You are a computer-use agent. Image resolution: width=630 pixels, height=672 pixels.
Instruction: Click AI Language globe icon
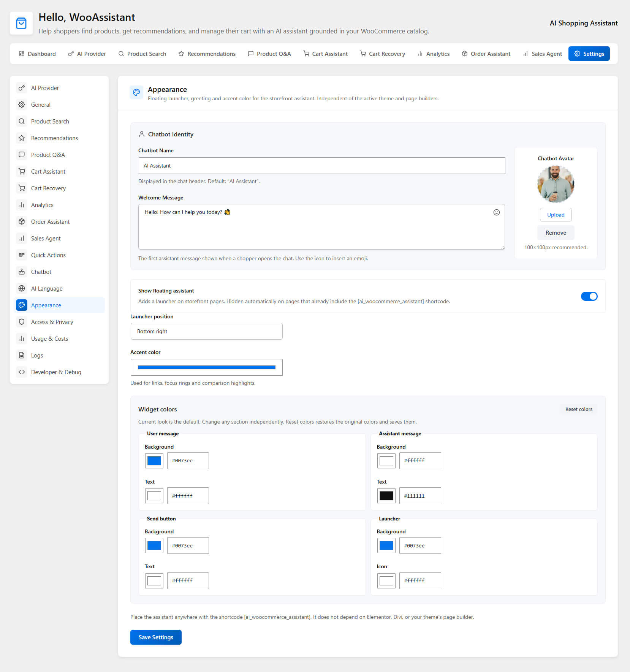pyautogui.click(x=22, y=288)
